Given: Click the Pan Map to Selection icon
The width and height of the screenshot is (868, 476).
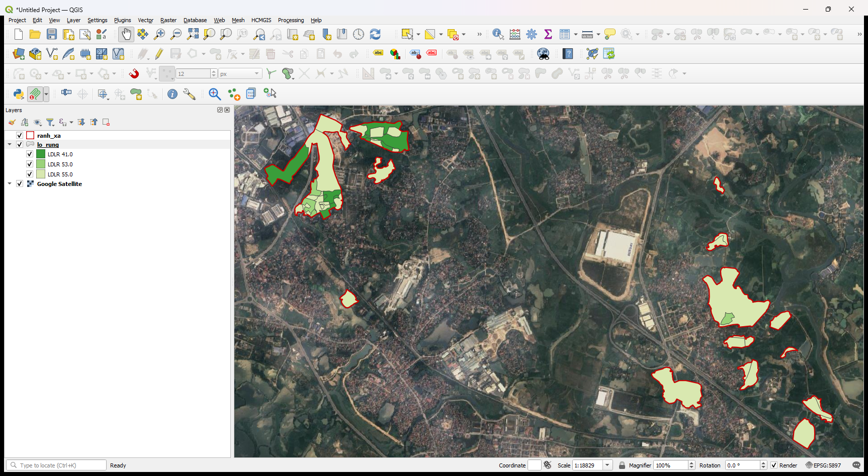Looking at the screenshot, I should [142, 34].
